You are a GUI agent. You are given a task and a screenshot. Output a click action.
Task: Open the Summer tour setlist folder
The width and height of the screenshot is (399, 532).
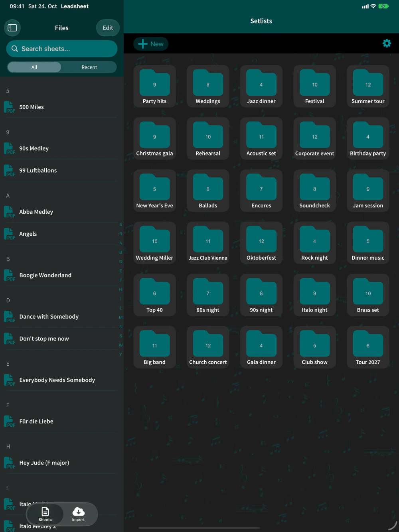[x=368, y=87]
